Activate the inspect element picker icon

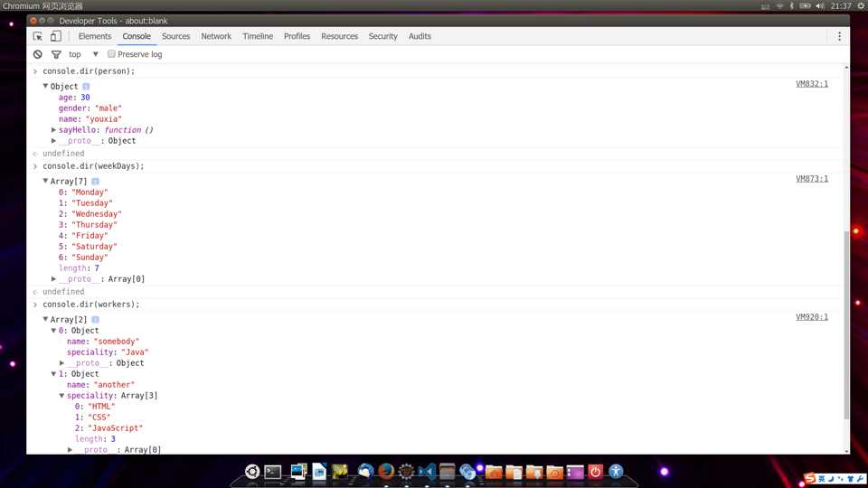pos(38,36)
